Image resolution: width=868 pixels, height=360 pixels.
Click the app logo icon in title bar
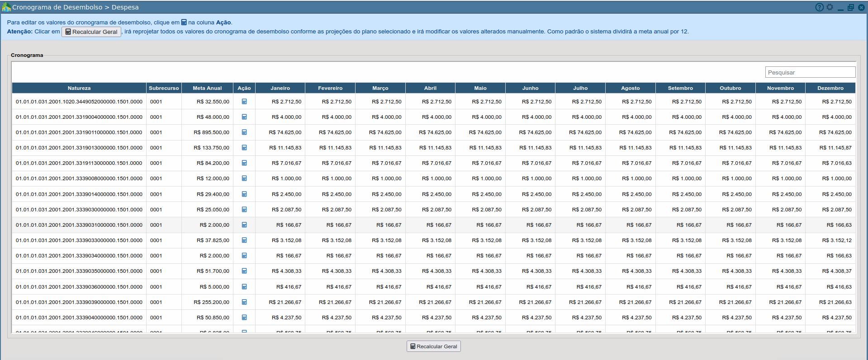coord(6,7)
